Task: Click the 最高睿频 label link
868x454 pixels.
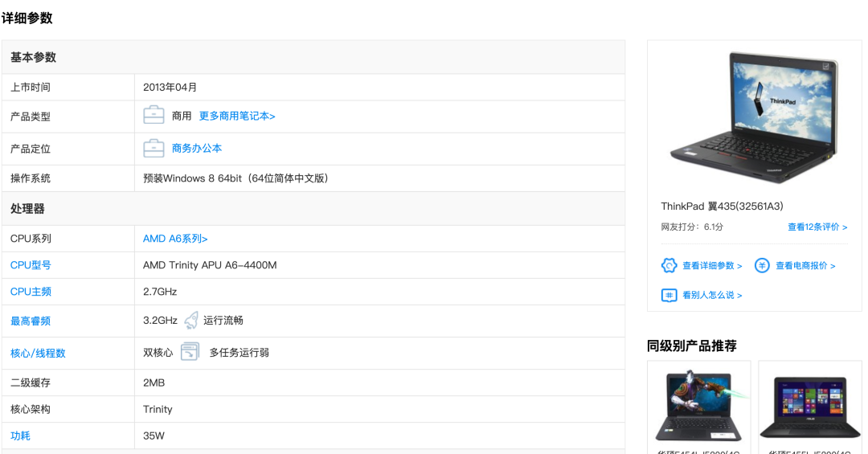Action: (x=31, y=321)
